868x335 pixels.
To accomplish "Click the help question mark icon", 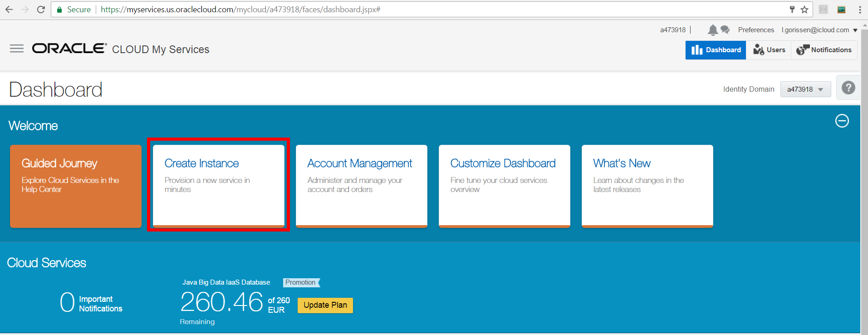I will (x=848, y=88).
